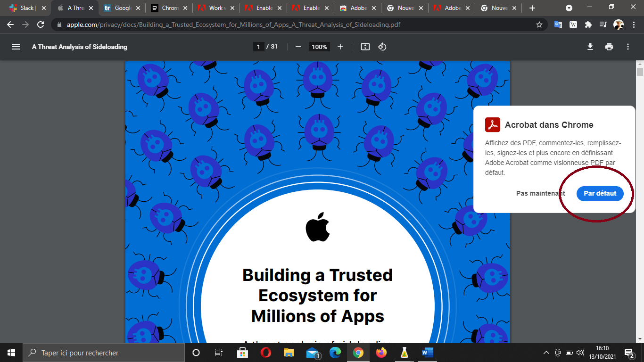644x362 pixels.
Task: Click the Apple logo on the PDF cover
Action: pos(318,227)
